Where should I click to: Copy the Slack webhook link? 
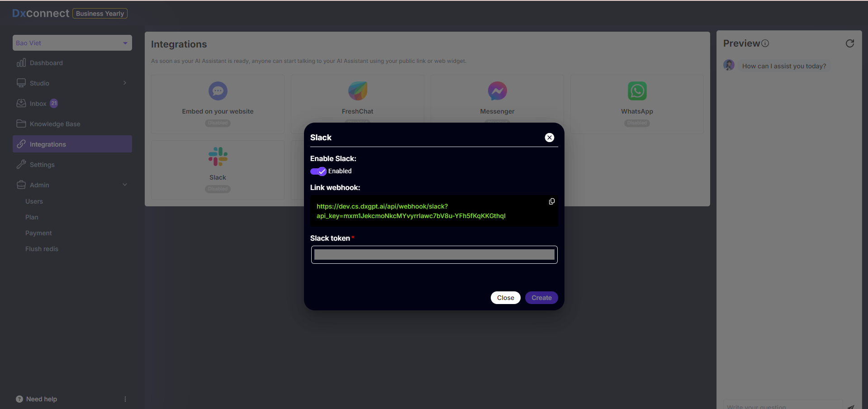point(551,201)
